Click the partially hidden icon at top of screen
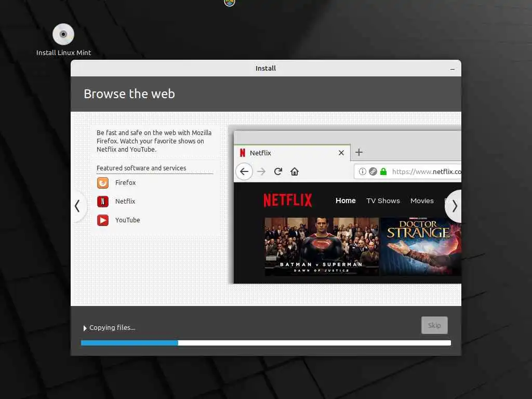 coord(230,3)
